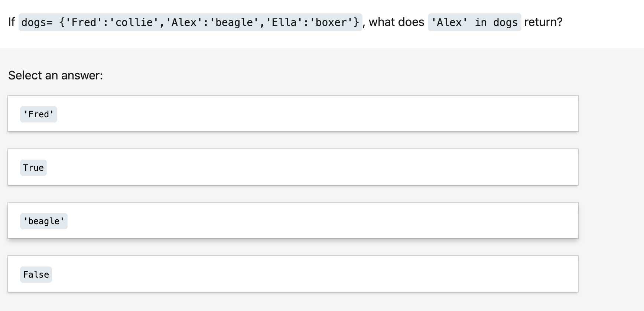Click the "what does" question text
Image resolution: width=644 pixels, height=311 pixels.
point(396,22)
